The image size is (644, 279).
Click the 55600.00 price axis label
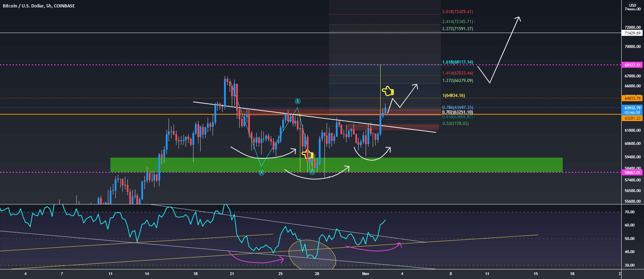point(633,201)
